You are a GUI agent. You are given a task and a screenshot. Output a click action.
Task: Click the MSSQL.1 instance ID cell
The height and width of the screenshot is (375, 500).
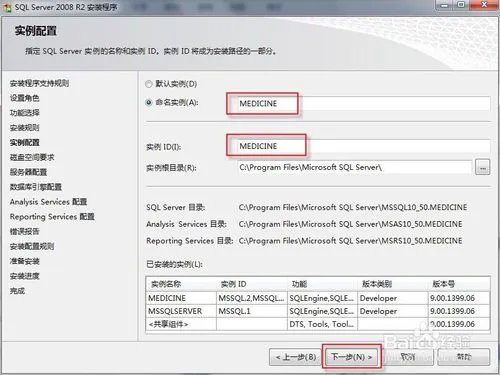pos(252,311)
